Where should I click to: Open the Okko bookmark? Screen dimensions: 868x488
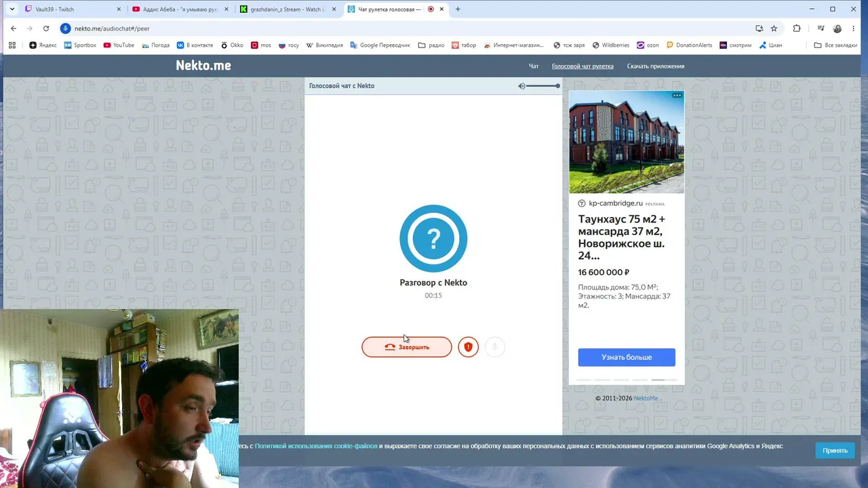(x=232, y=45)
